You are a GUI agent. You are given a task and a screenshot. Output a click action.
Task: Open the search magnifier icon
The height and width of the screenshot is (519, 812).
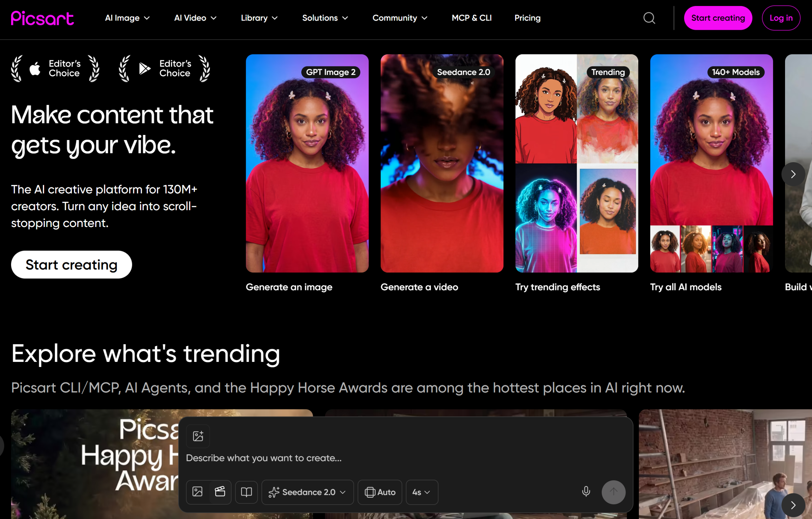tap(649, 18)
